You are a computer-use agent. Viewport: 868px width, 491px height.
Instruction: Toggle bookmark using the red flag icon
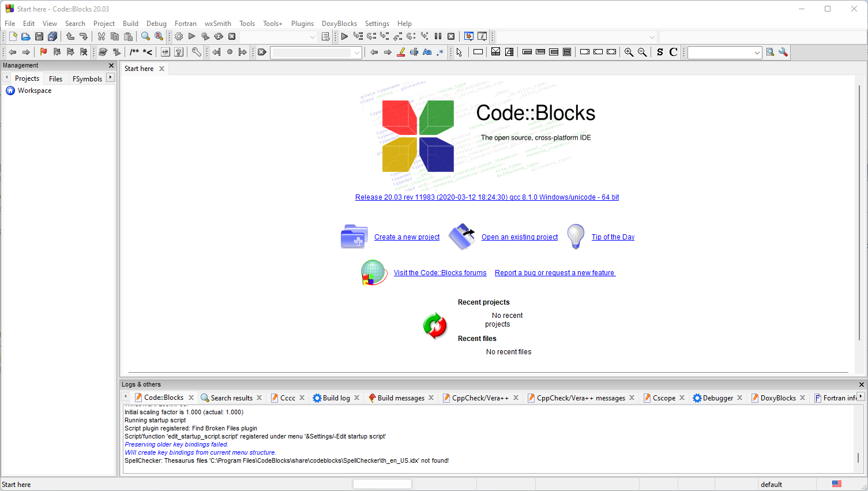[x=43, y=52]
